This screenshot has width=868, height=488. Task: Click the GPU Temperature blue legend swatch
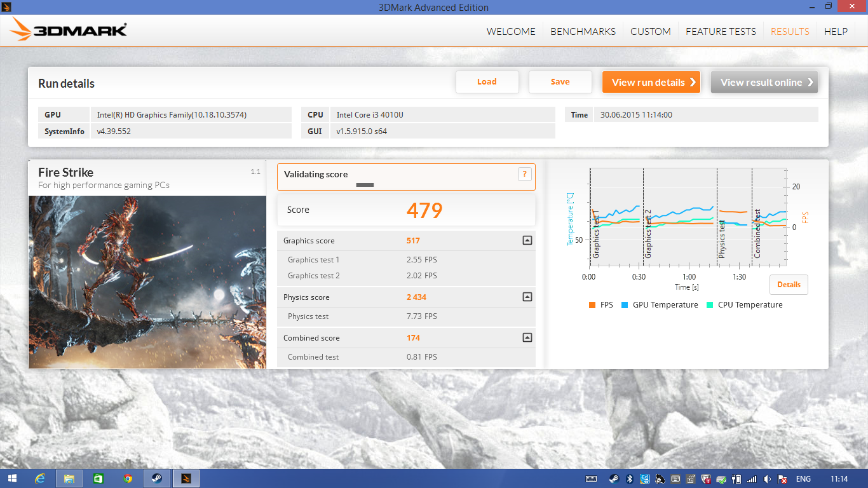(625, 305)
